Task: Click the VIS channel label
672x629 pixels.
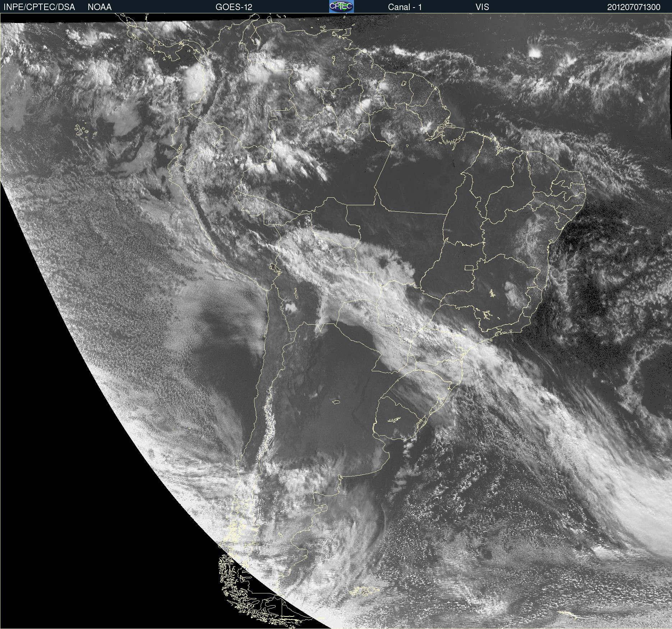Action: [x=482, y=7]
